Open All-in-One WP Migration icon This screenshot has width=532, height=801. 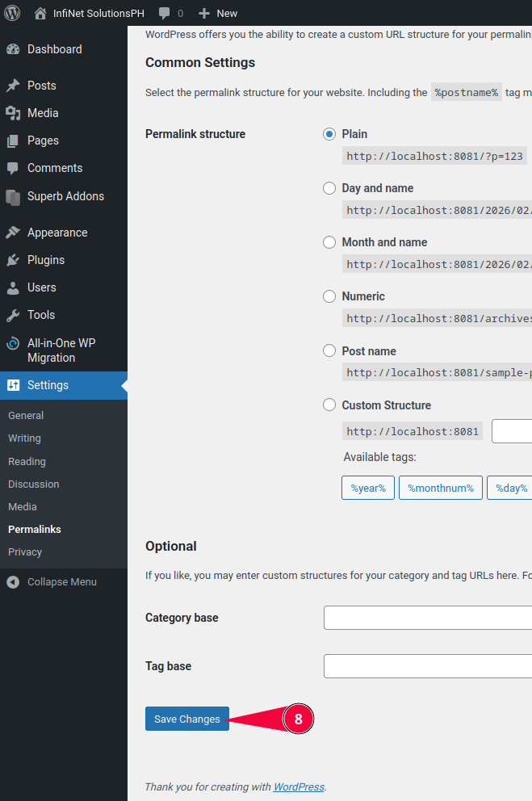pyautogui.click(x=13, y=343)
